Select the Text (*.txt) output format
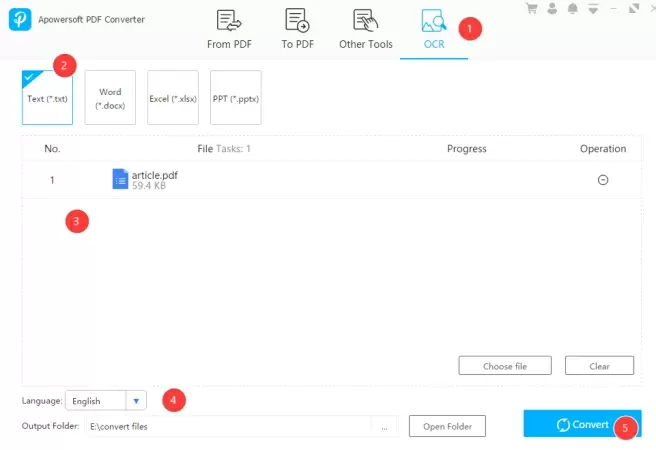The width and height of the screenshot is (656, 450). [47, 97]
